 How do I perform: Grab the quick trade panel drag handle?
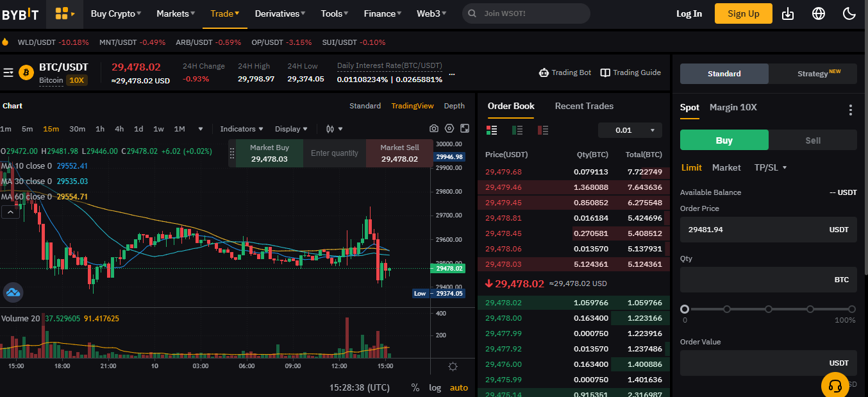232,153
